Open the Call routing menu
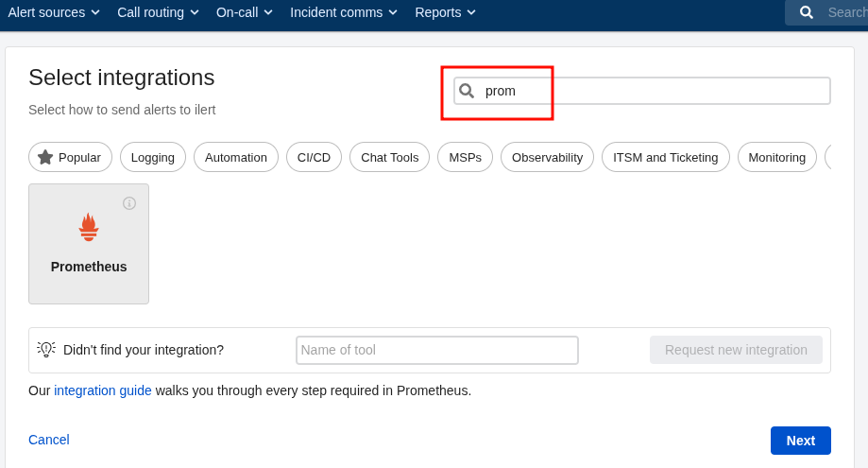Screen dimensions: 868x468 click(x=158, y=12)
